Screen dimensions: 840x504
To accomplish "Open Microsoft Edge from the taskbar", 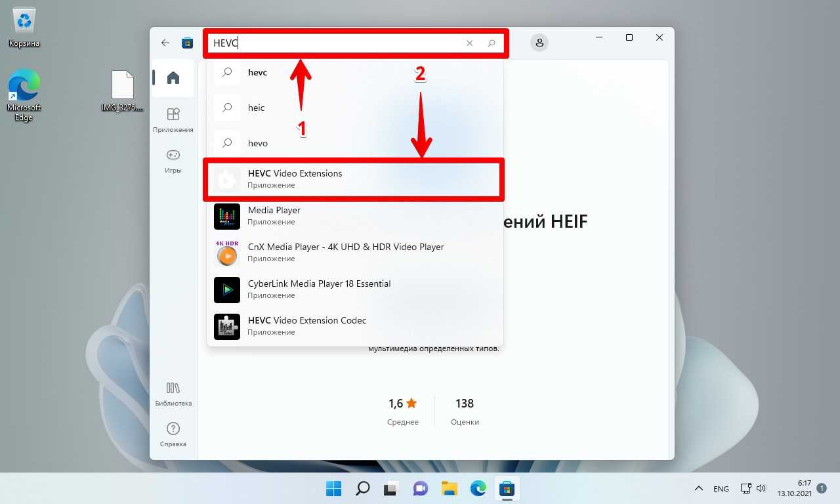I will 478,488.
